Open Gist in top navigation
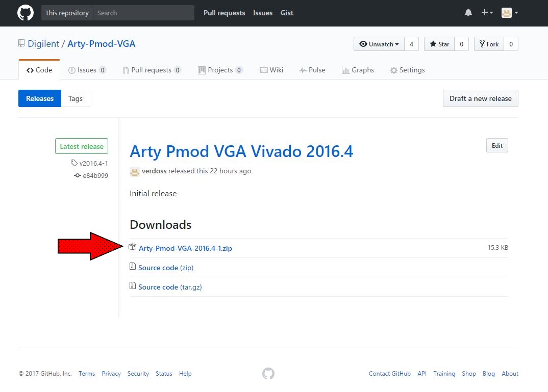Screen dimensions: 548x392 pos(287,13)
